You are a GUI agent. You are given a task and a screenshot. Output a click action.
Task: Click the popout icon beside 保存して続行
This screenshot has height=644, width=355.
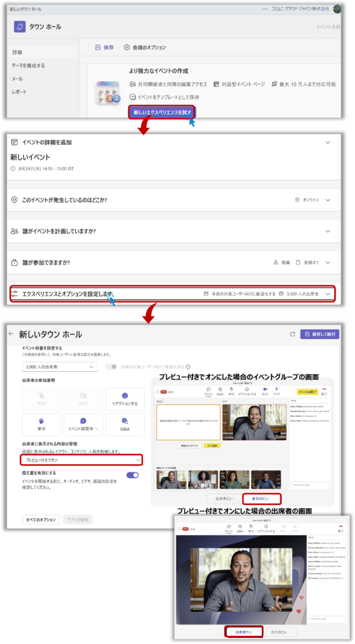(x=293, y=334)
